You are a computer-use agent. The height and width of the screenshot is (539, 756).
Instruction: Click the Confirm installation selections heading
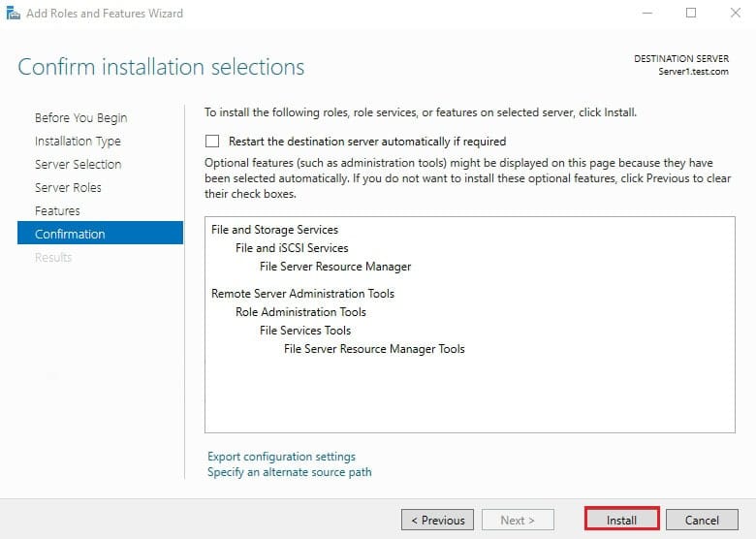tap(161, 67)
